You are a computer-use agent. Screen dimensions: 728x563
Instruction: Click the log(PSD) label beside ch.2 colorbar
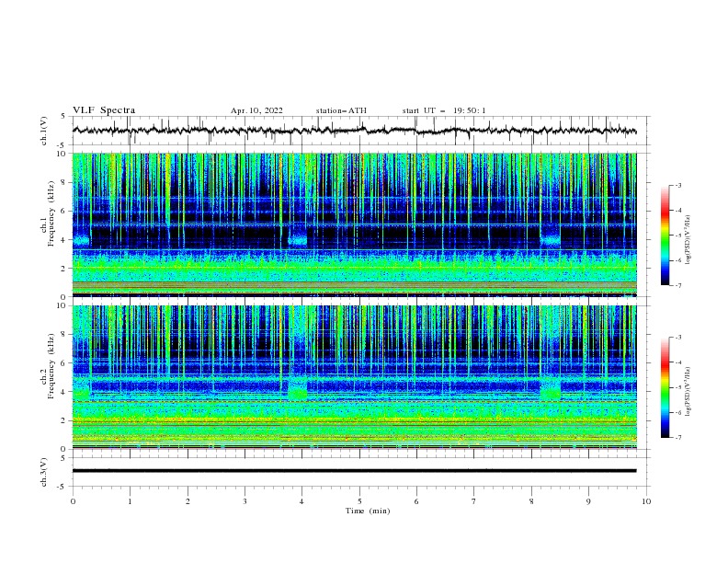[688, 392]
